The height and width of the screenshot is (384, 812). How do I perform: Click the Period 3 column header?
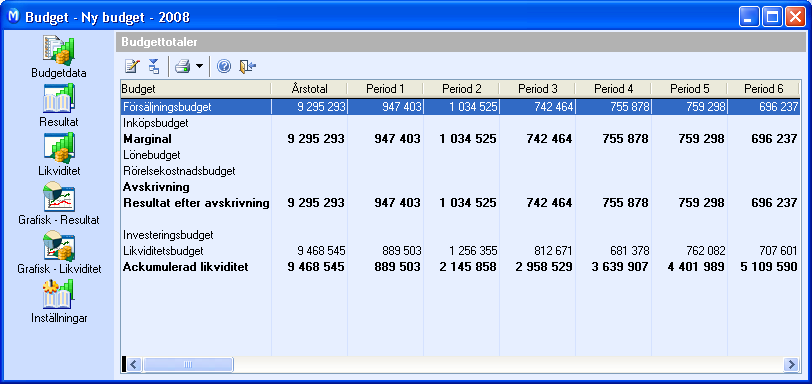tap(537, 89)
